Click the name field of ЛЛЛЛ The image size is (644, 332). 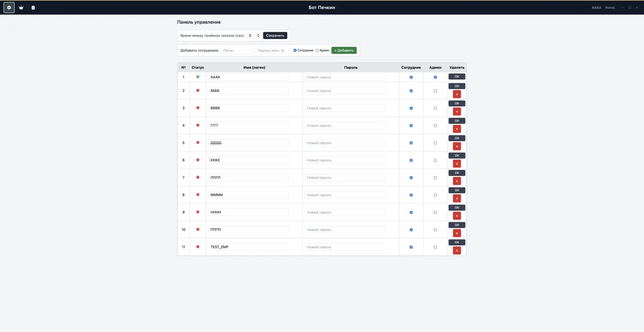[x=248, y=178]
